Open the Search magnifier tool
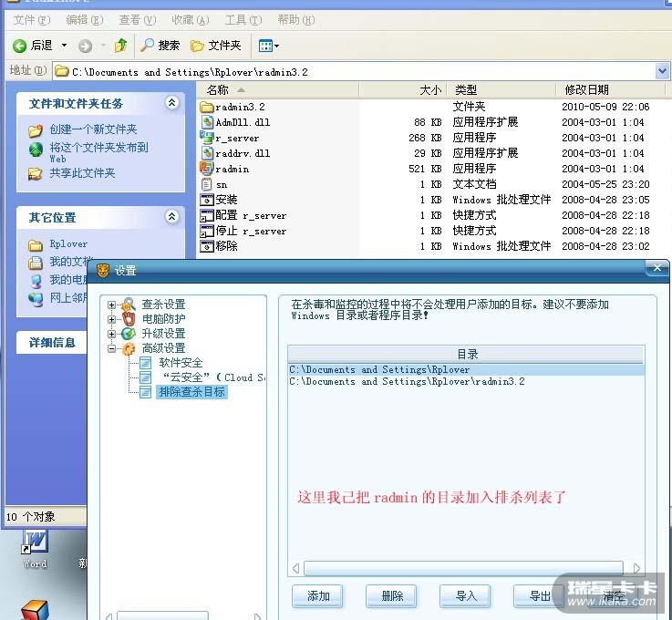 pos(147,45)
